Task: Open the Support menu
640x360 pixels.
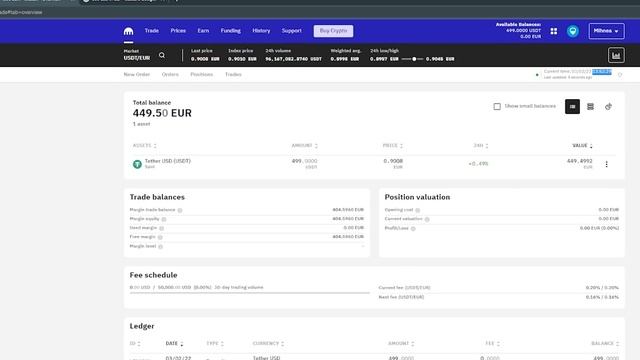Action: tap(291, 31)
